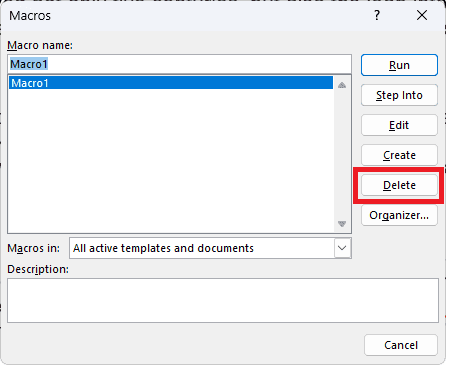
Task: Click the Step Into button
Action: (x=399, y=95)
